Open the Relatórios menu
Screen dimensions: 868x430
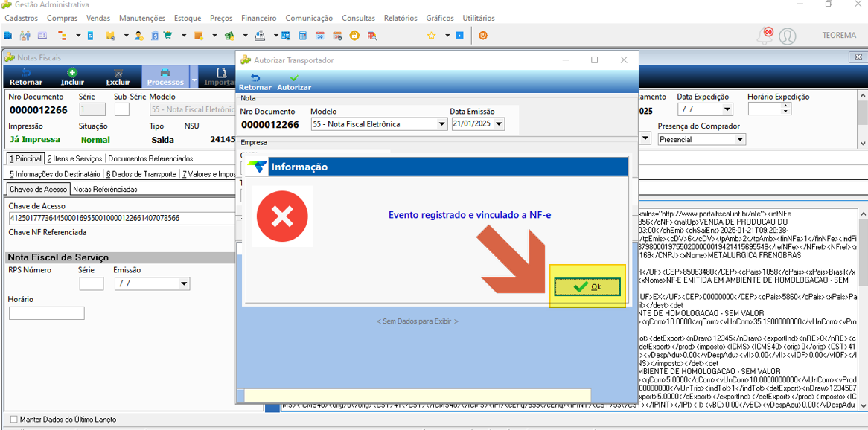point(401,19)
